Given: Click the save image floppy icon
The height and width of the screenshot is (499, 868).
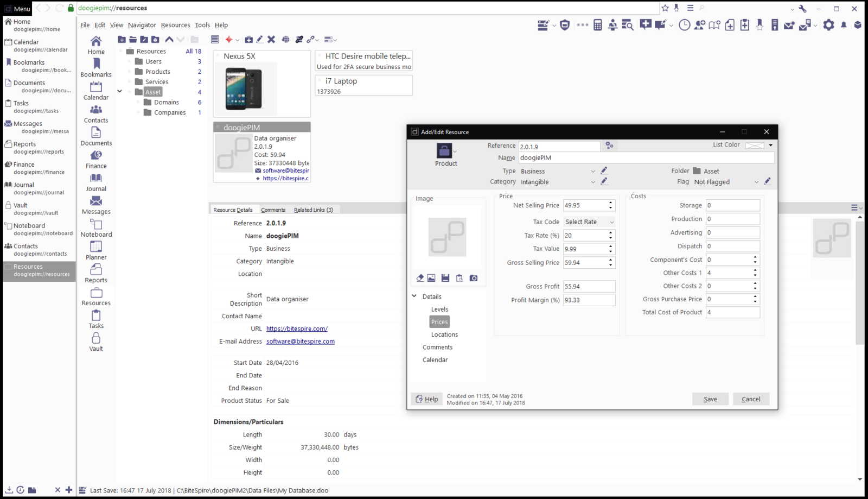Looking at the screenshot, I should point(445,278).
